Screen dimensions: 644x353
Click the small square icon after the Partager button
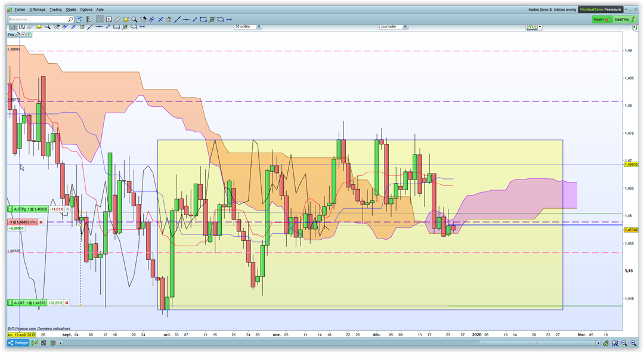[x=44, y=343]
